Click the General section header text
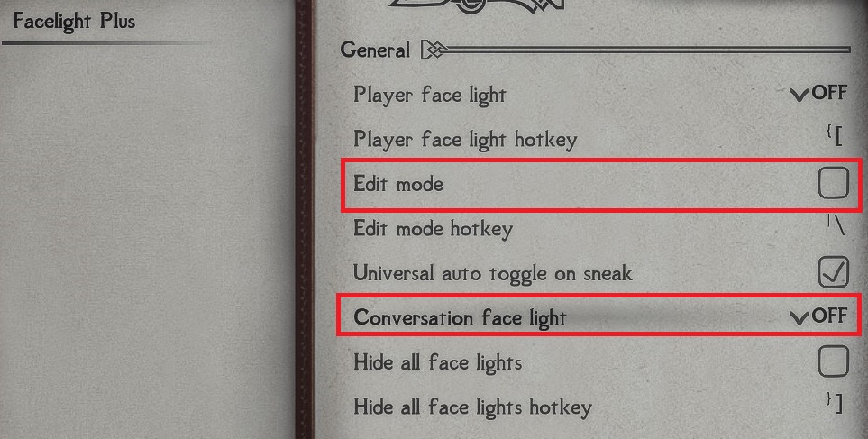 375,50
